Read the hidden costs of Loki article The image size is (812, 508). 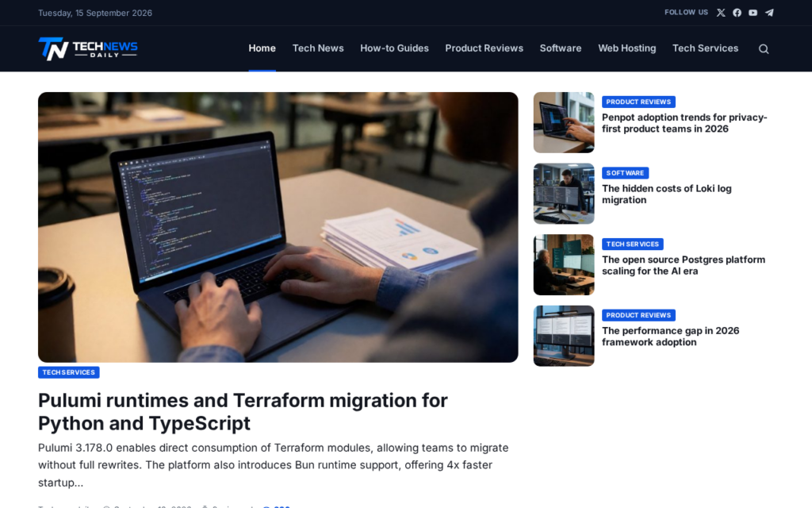pyautogui.click(x=666, y=194)
